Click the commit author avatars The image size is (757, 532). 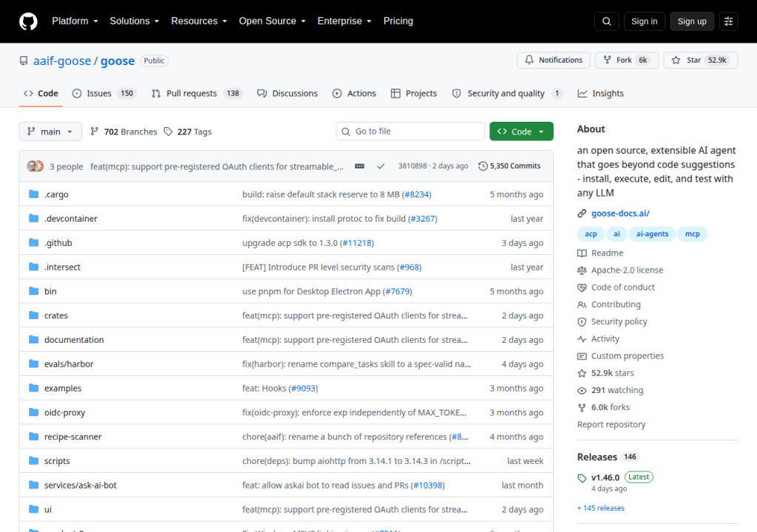(35, 166)
